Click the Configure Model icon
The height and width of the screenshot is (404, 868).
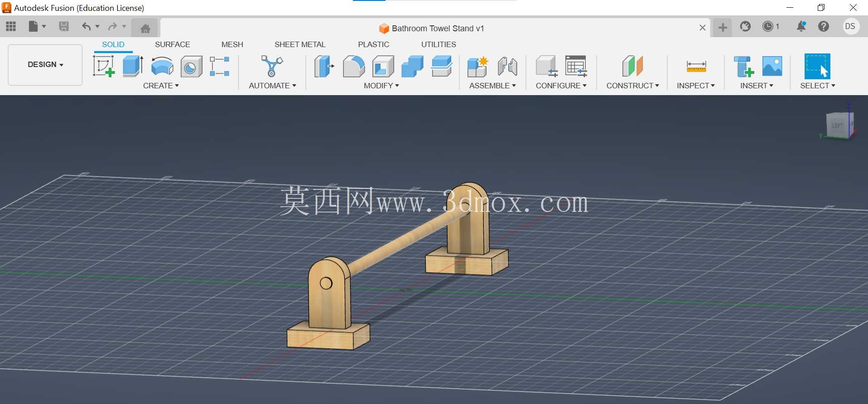[546, 66]
